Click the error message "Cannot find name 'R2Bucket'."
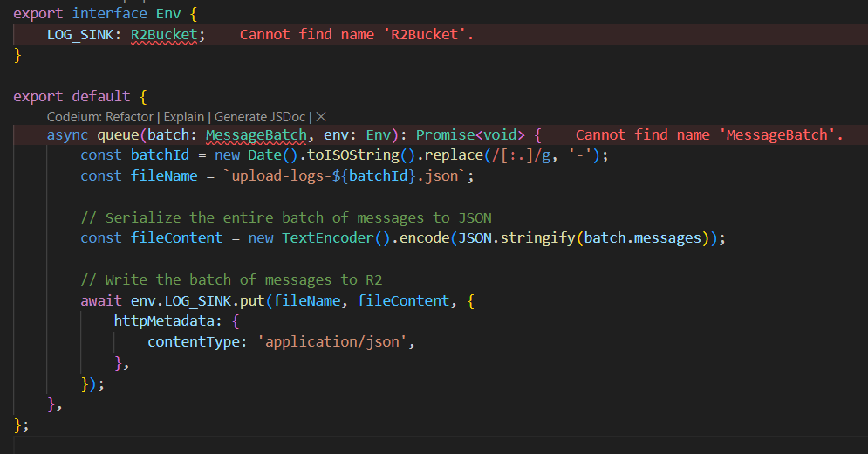 pos(357,35)
